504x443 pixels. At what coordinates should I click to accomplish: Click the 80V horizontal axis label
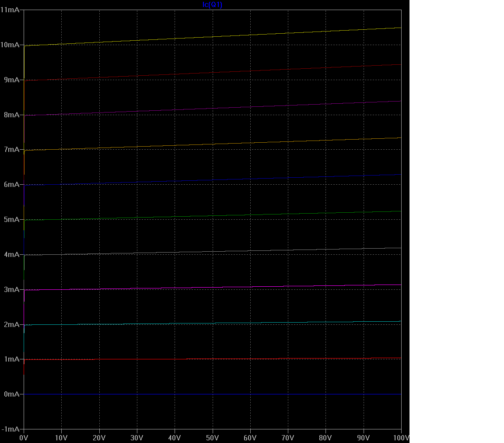pyautogui.click(x=325, y=438)
